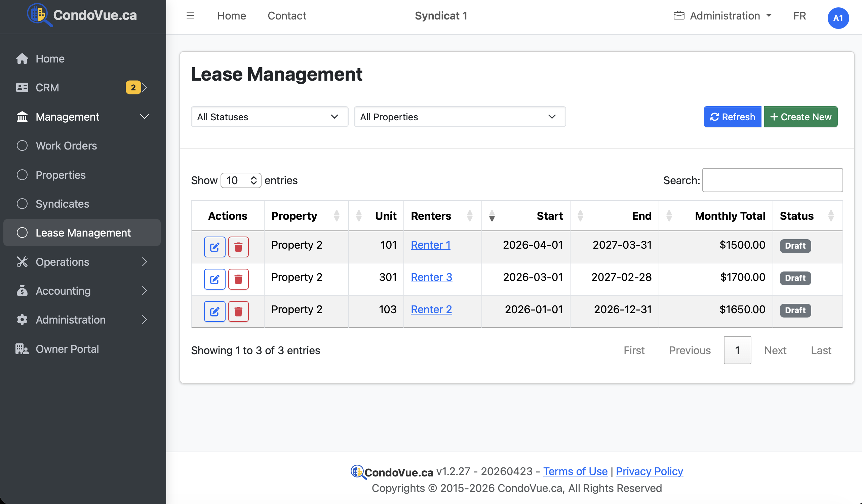Open the Renter 2 link
The image size is (862, 504).
pos(431,309)
